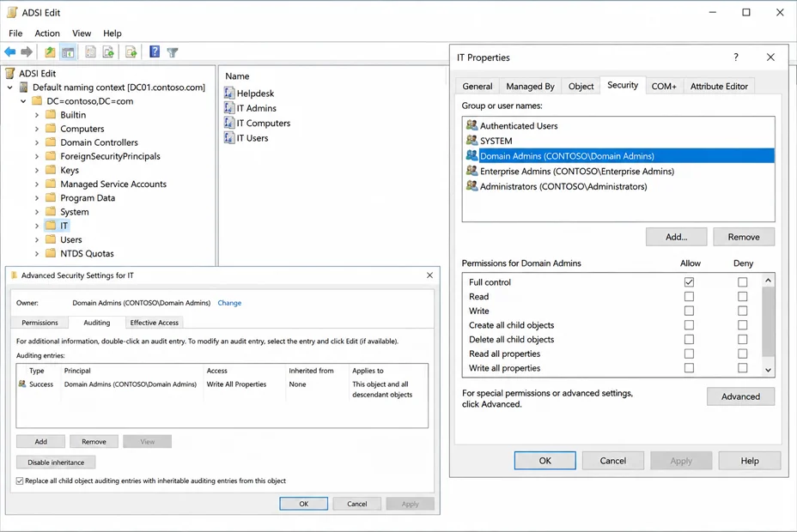Check Create all child objects Allow
This screenshot has width=797, height=532.
[689, 325]
